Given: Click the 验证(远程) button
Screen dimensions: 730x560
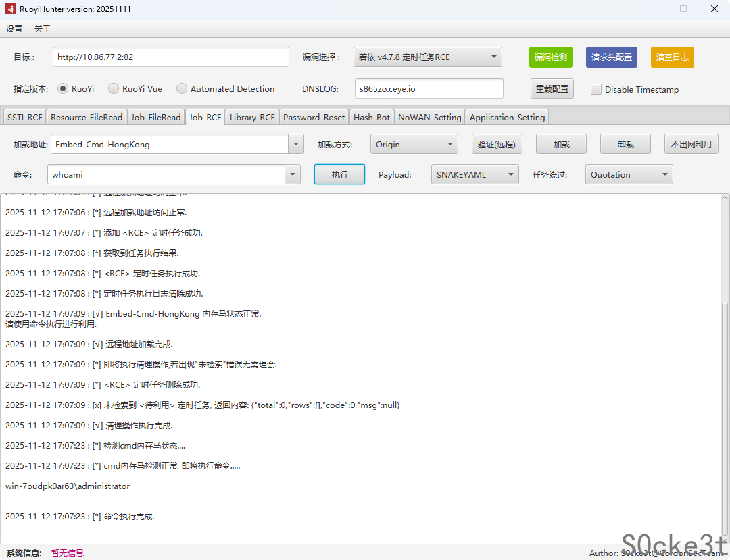Looking at the screenshot, I should [497, 144].
